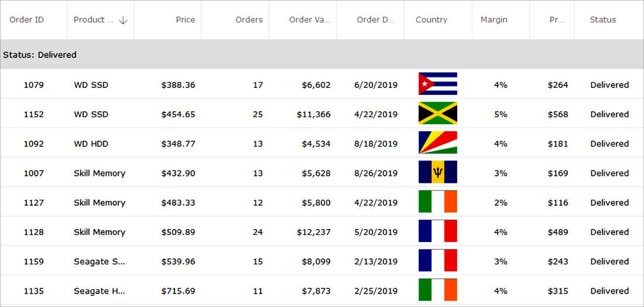The width and height of the screenshot is (644, 307).
Task: Click the Seychelles flag in order 1092
Action: pos(438,142)
